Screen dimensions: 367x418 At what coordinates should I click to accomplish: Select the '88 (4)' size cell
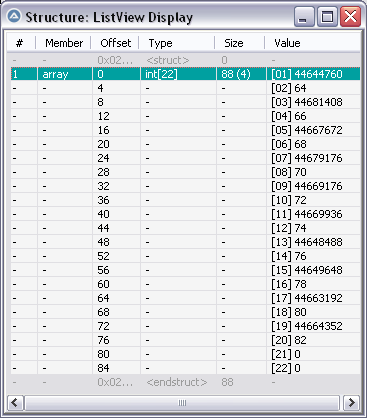pos(241,74)
